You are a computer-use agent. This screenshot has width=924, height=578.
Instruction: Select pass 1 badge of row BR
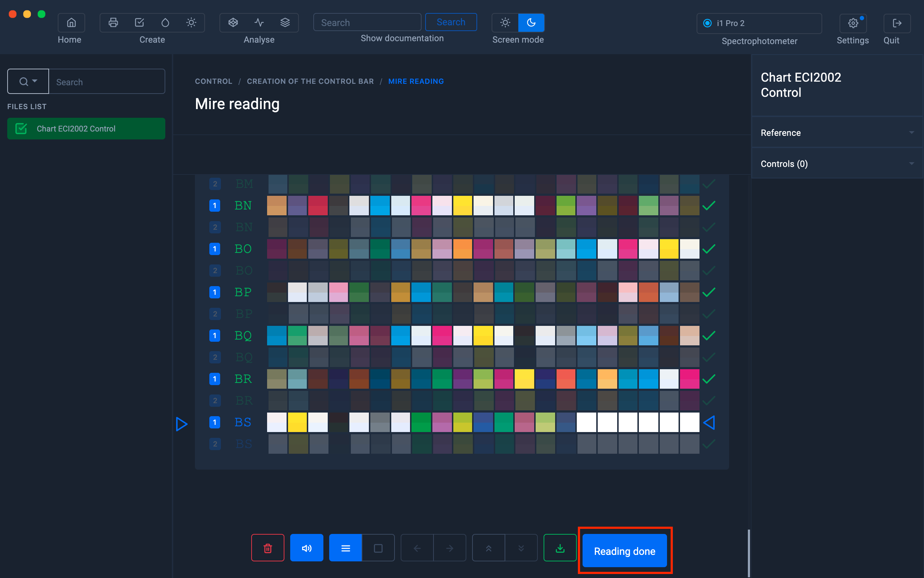coord(215,379)
